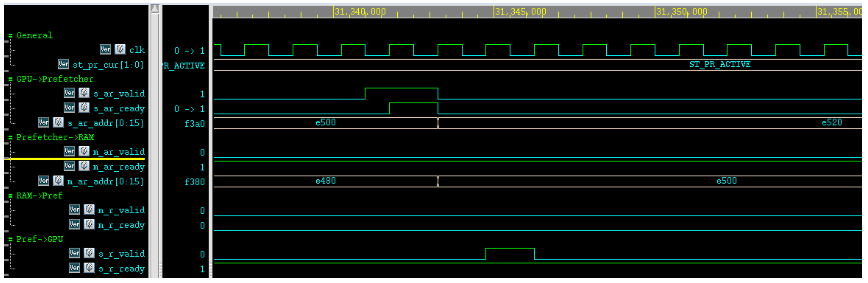The width and height of the screenshot is (868, 283).
Task: Click the port icon next to m_r_ready
Action: click(89, 225)
